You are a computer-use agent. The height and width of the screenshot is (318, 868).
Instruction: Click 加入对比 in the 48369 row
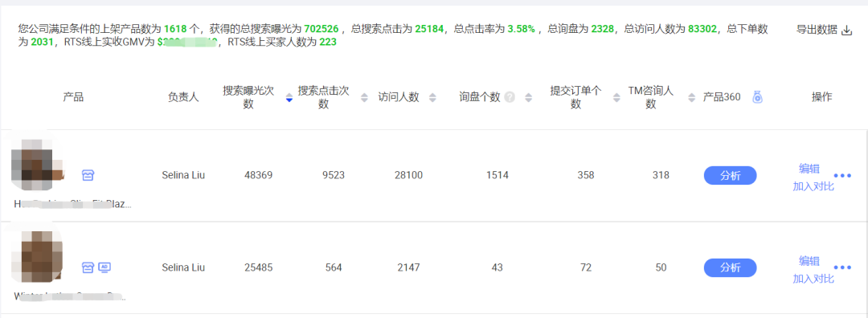(x=813, y=186)
